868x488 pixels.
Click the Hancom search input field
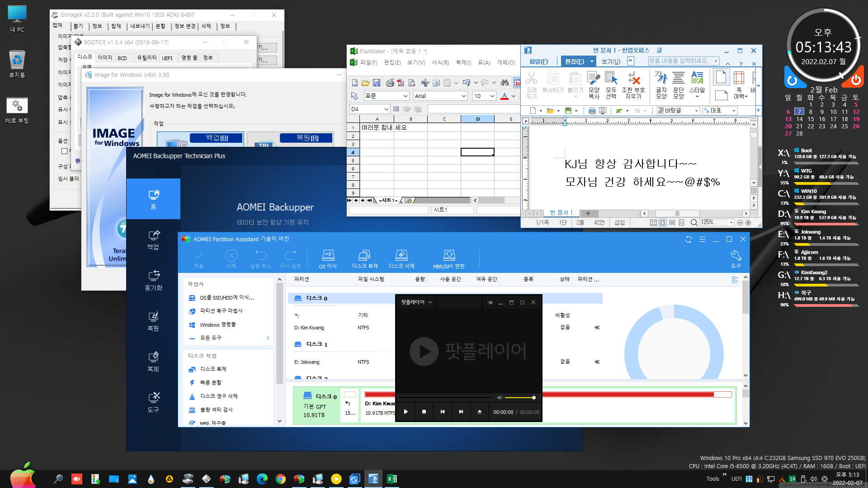(681, 61)
